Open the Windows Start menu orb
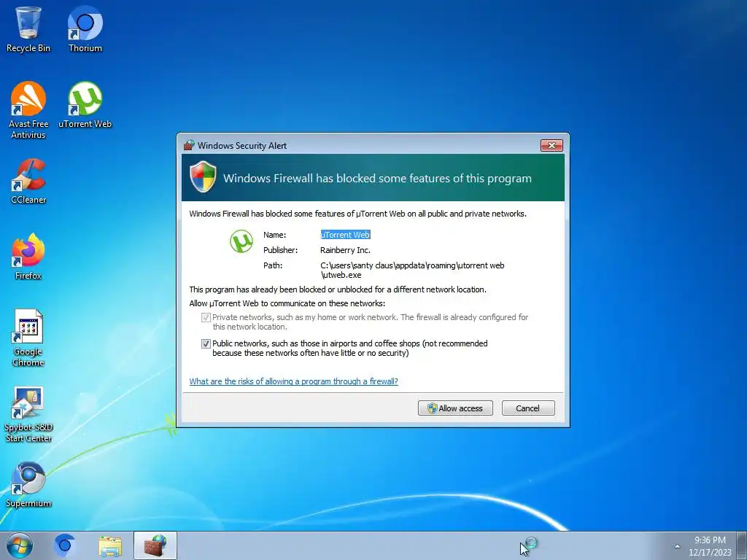 [x=20, y=545]
